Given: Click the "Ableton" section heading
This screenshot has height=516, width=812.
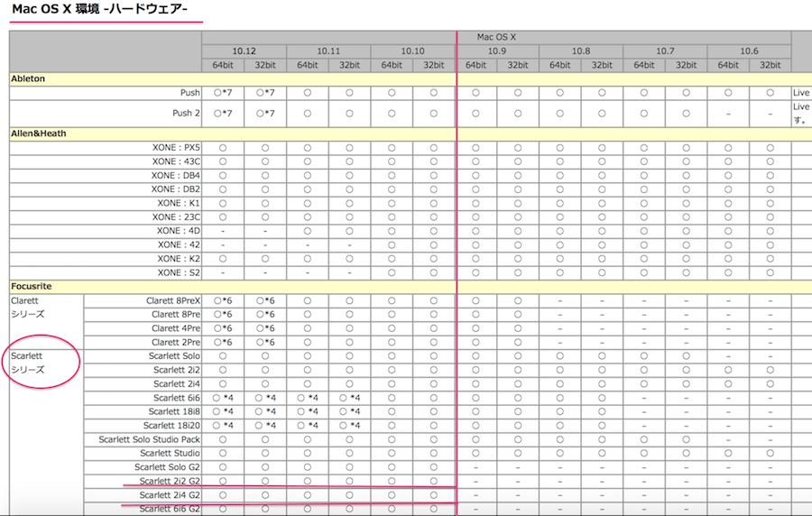Looking at the screenshot, I should pyautogui.click(x=28, y=78).
